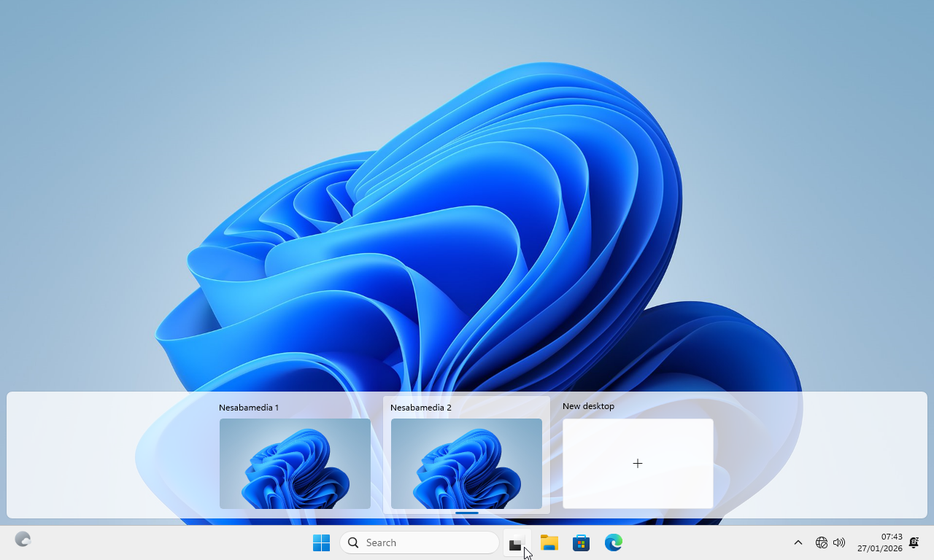Screen dimensions: 934x560
Task: Open the Widgets panel from the taskbar
Action: click(23, 540)
